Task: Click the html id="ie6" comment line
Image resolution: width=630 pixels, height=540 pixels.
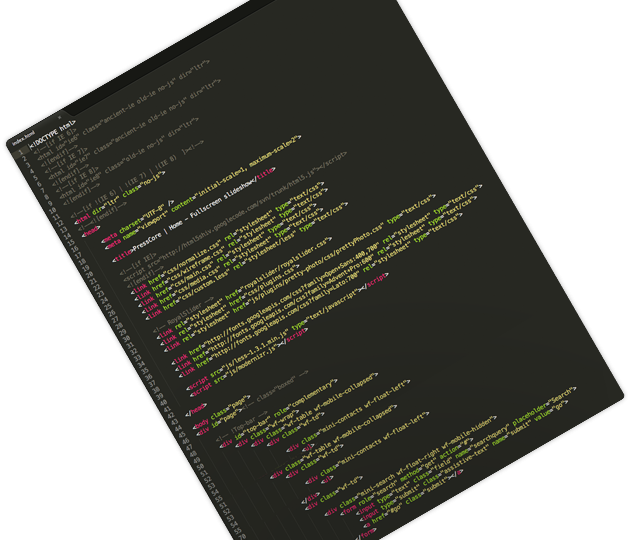Action: (x=123, y=109)
